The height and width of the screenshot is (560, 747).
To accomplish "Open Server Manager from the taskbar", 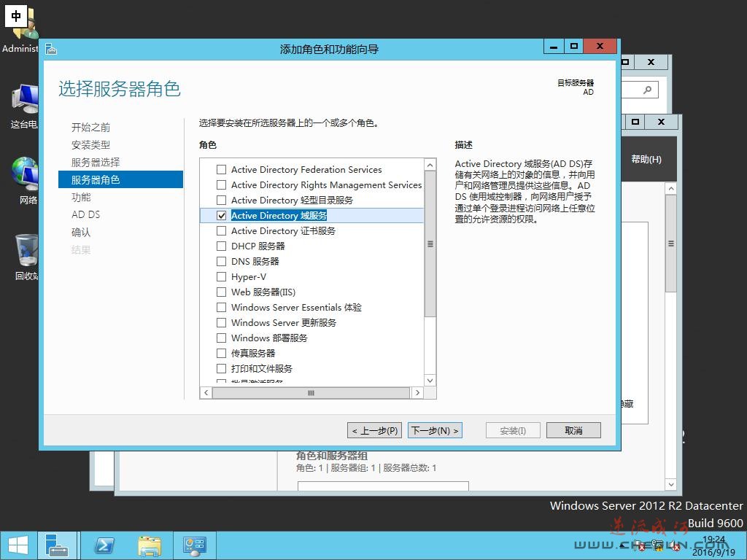I will [x=57, y=545].
